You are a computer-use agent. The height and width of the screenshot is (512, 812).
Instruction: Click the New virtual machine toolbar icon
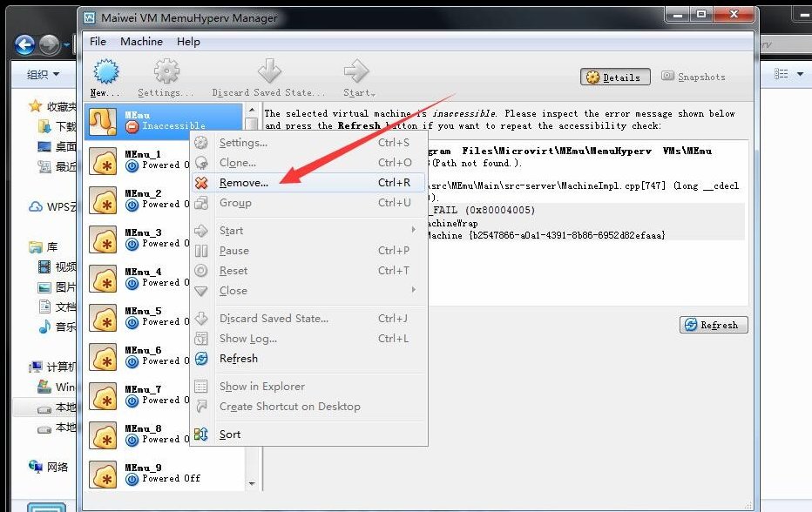(x=106, y=71)
